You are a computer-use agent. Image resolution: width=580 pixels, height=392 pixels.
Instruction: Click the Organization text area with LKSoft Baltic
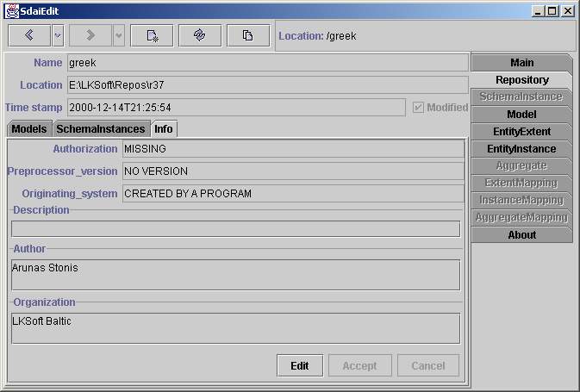(235, 328)
